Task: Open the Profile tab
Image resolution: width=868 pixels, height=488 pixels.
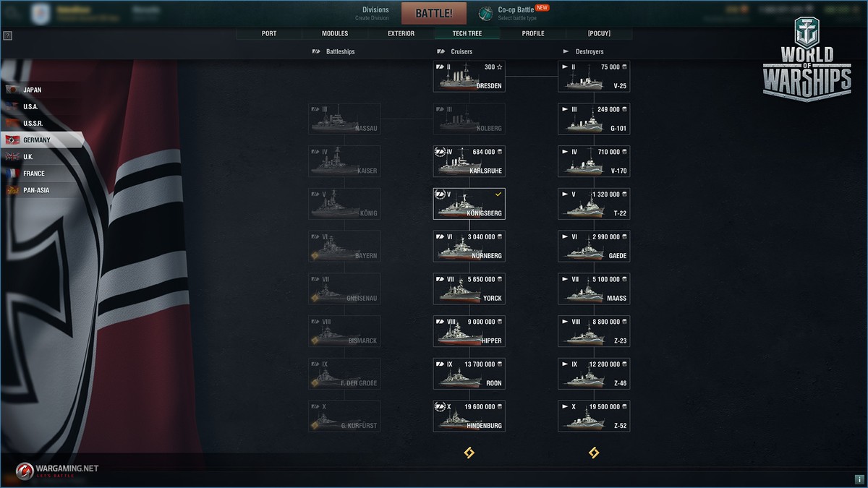Action: (x=533, y=33)
